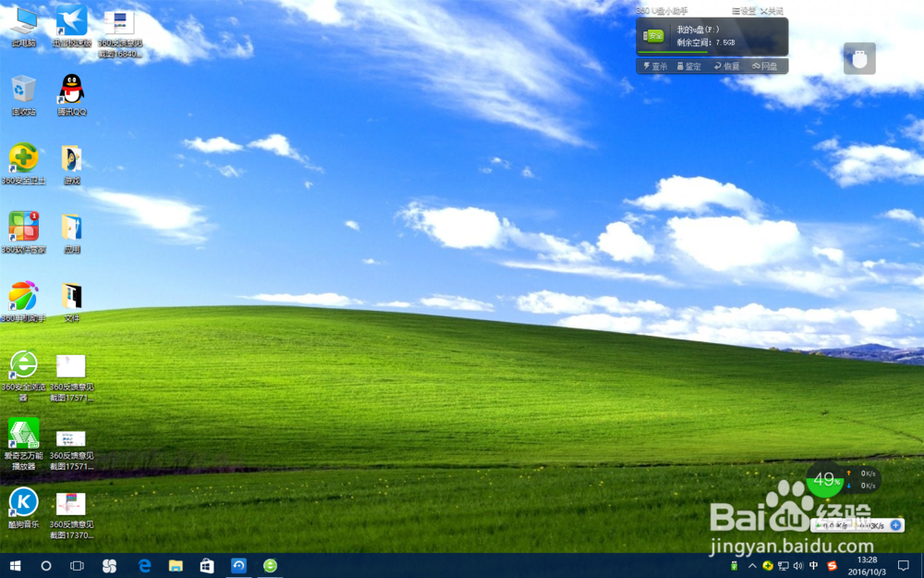Click 查杀 in the U盘 widget
This screenshot has height=578, width=924.
(x=655, y=66)
